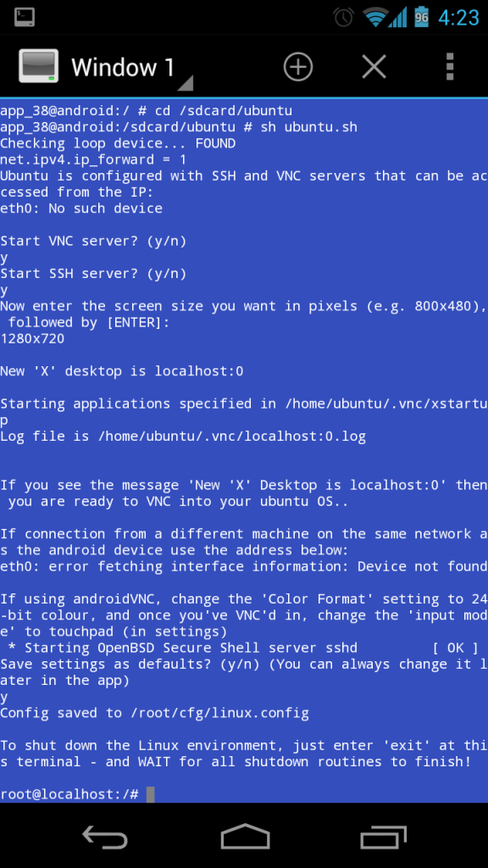The width and height of the screenshot is (488, 868).
Task: Tap the alarm clock icon in status bar
Action: point(344,17)
